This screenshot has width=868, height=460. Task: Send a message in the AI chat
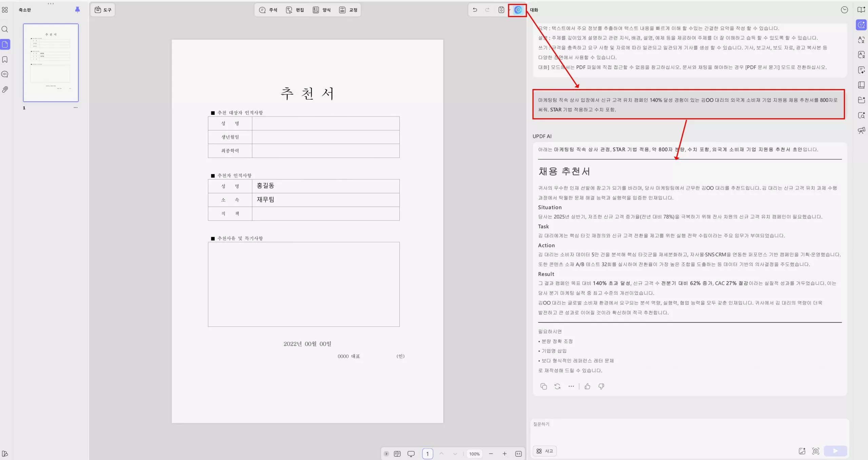click(x=835, y=451)
